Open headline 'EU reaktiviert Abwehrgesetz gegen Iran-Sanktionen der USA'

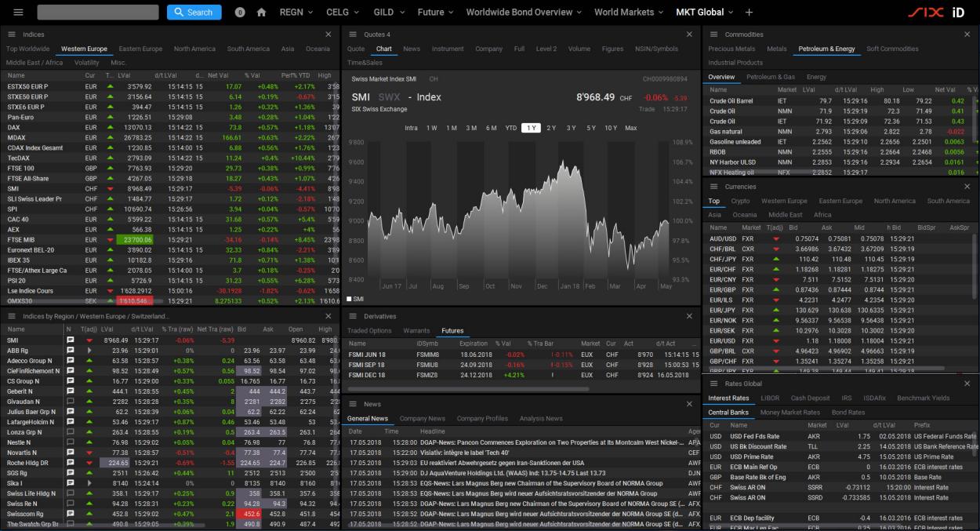pyautogui.click(x=503, y=463)
